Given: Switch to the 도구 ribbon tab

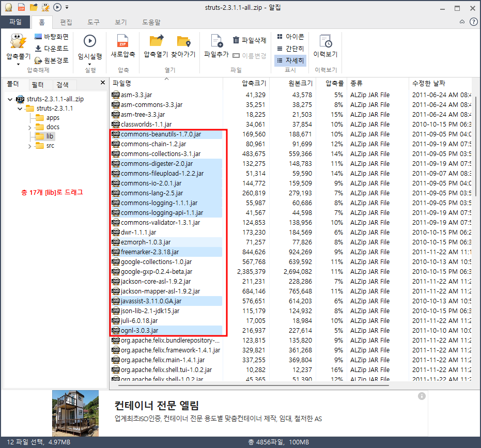Looking at the screenshot, I should coord(93,22).
